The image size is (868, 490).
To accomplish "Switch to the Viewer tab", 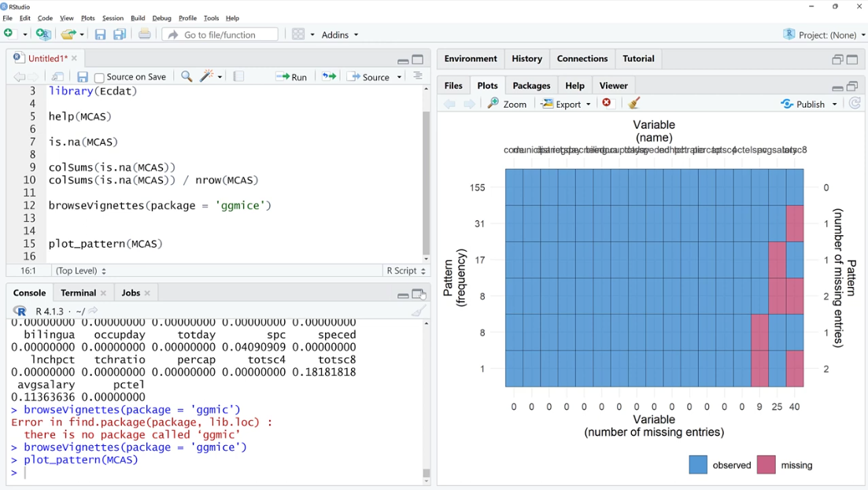I will pyautogui.click(x=613, y=85).
